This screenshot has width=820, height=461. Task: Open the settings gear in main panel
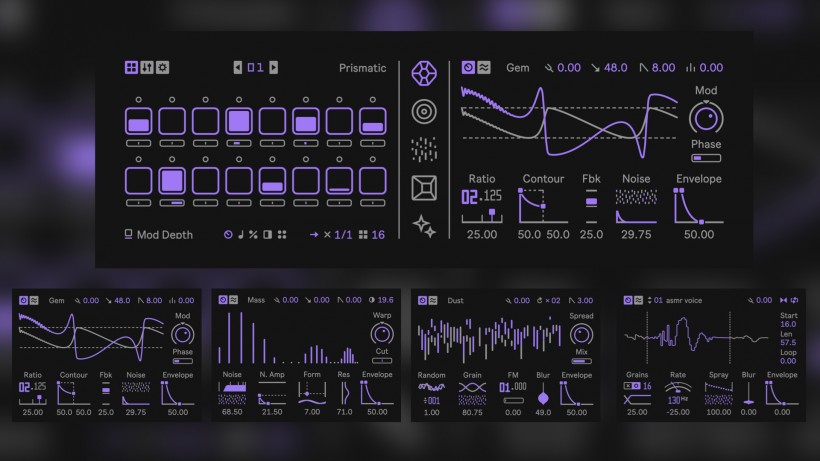click(163, 68)
